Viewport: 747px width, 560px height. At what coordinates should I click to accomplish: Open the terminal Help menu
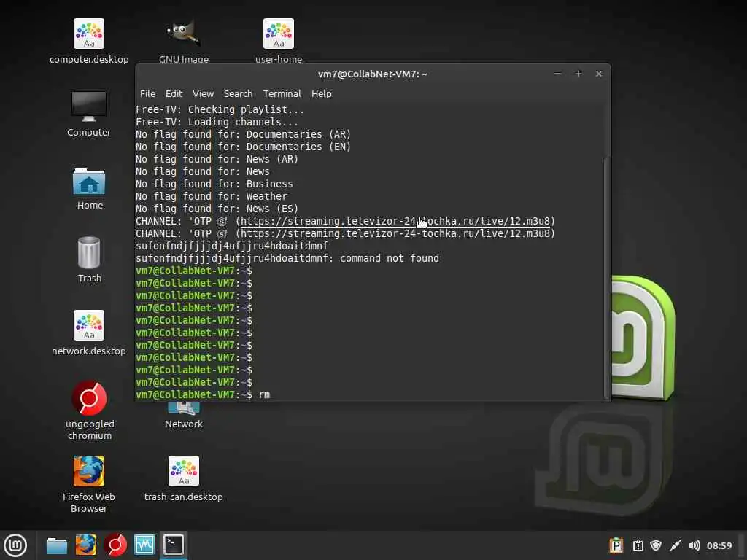tap(321, 94)
